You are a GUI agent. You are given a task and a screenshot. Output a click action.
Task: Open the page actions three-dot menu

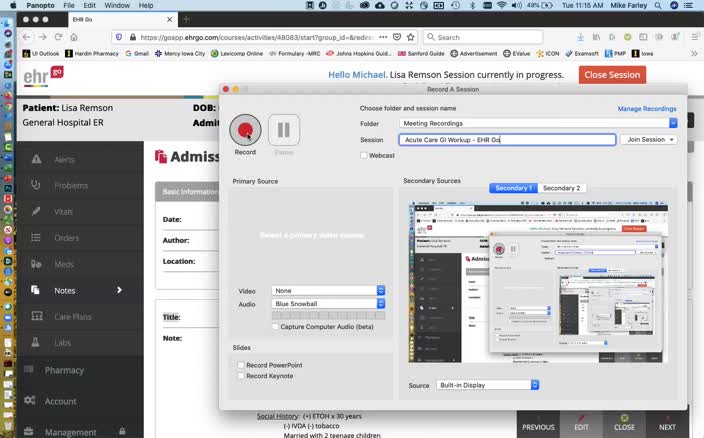pyautogui.click(x=383, y=37)
